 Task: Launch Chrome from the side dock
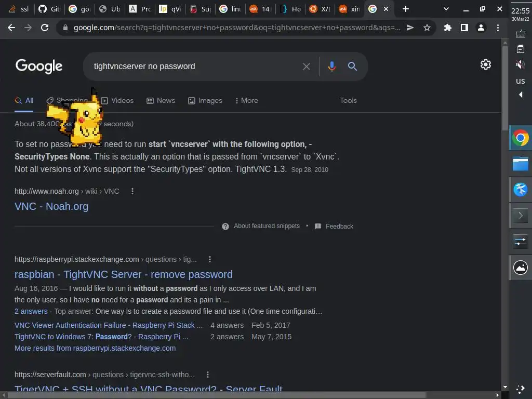520,138
